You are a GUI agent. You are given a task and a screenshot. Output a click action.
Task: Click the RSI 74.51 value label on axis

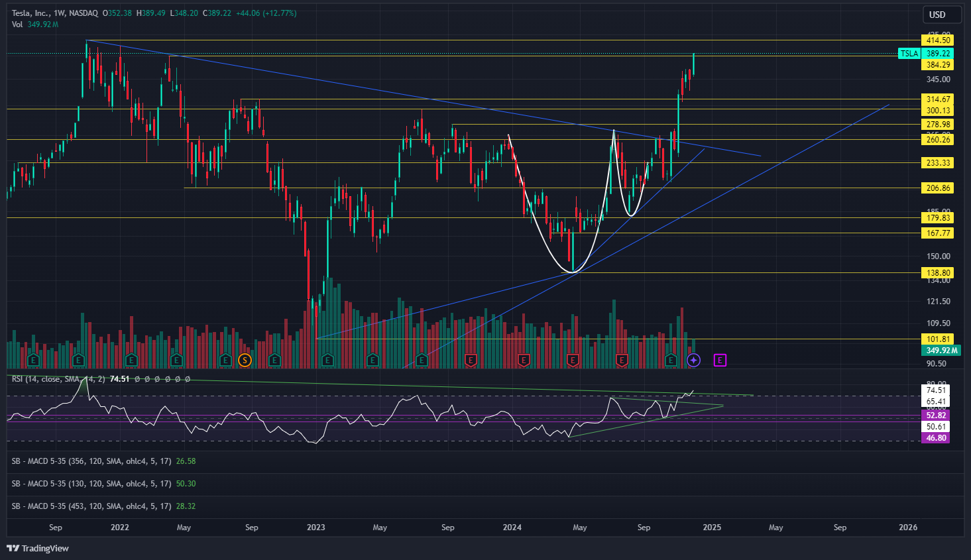[x=936, y=390]
